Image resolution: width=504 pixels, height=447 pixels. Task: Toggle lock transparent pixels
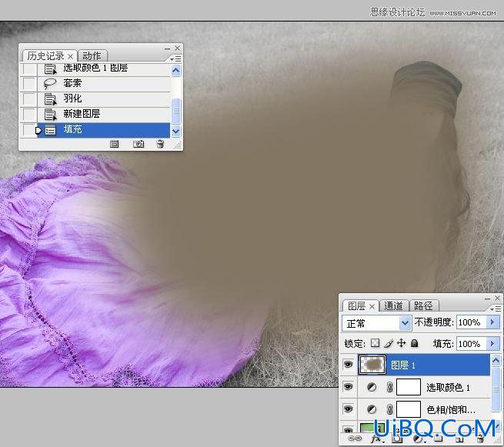(x=375, y=343)
